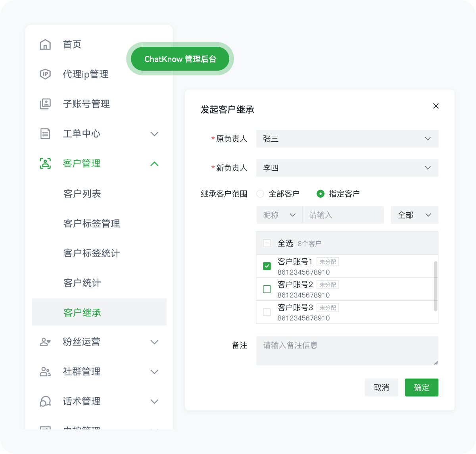This screenshot has width=476, height=454.
Task: Uncheck the 客户账号1 checkbox
Action: coord(267,266)
